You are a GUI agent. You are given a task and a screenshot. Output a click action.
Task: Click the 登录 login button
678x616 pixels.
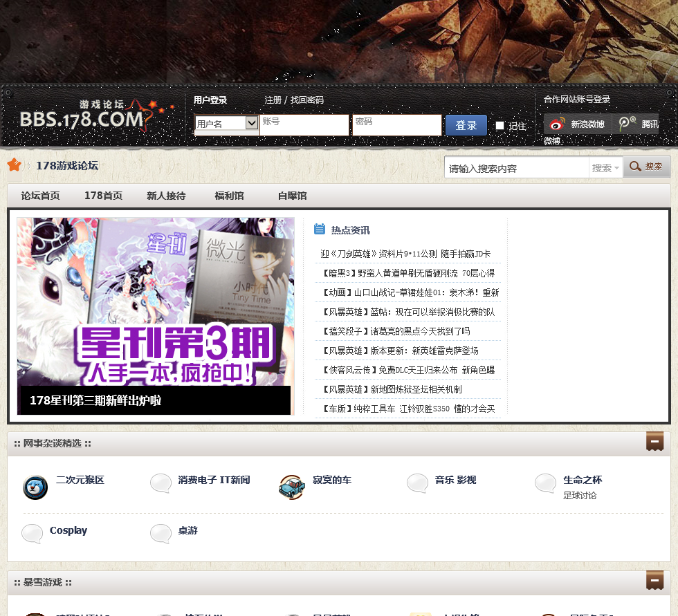[x=466, y=125]
